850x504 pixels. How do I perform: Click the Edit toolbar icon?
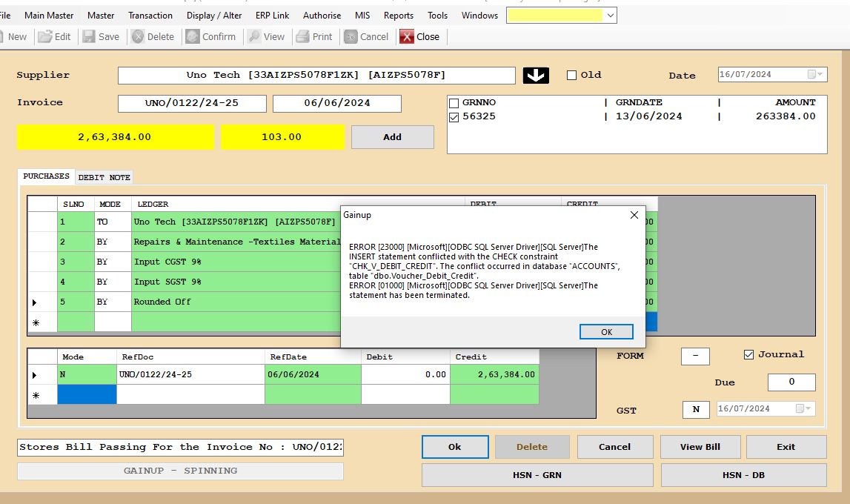(x=46, y=36)
